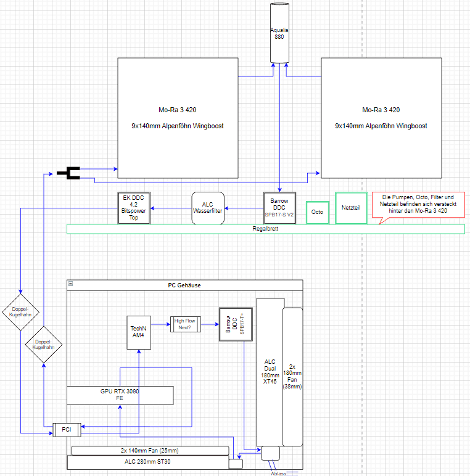
Task: Select the green Netzteil box
Action: click(352, 208)
